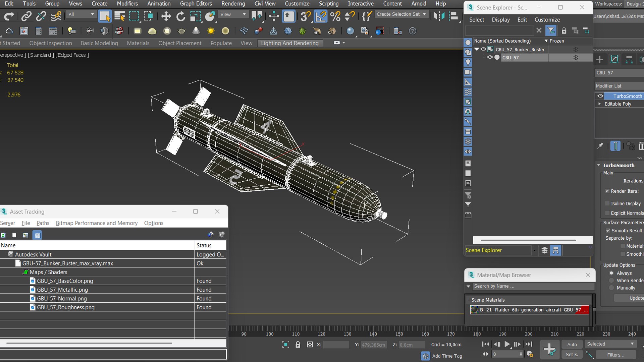Toggle visibility eye of GBU_57 object
The image size is (644, 362).
tap(490, 57)
